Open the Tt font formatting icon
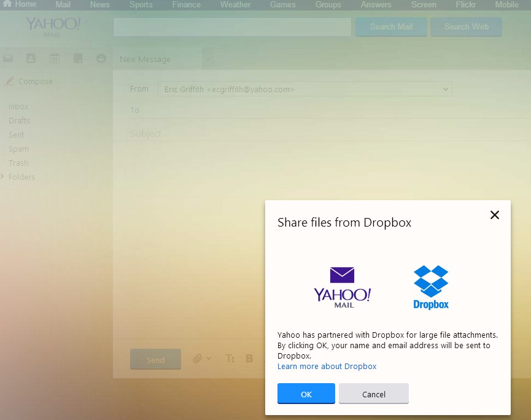 tap(230, 359)
